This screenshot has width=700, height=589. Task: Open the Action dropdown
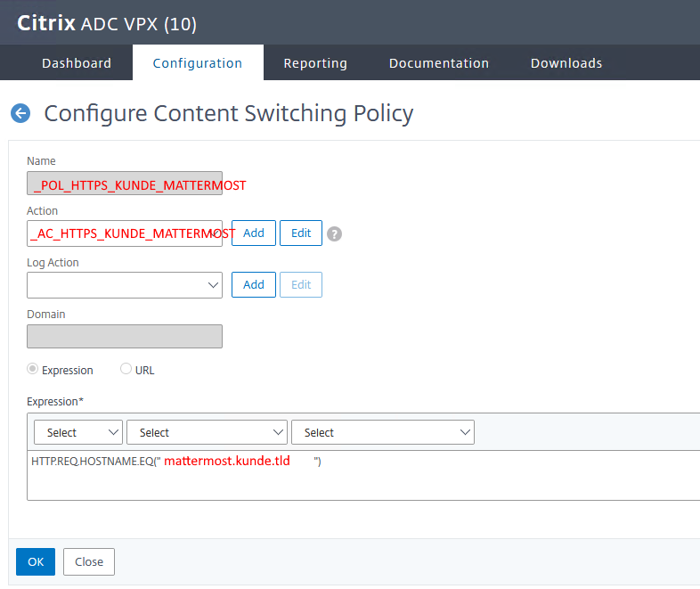click(x=125, y=233)
